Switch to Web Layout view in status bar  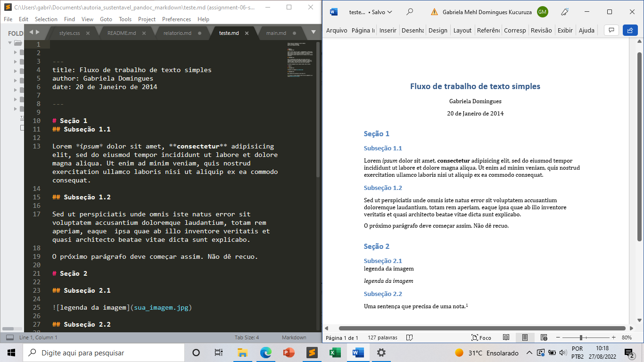(544, 337)
